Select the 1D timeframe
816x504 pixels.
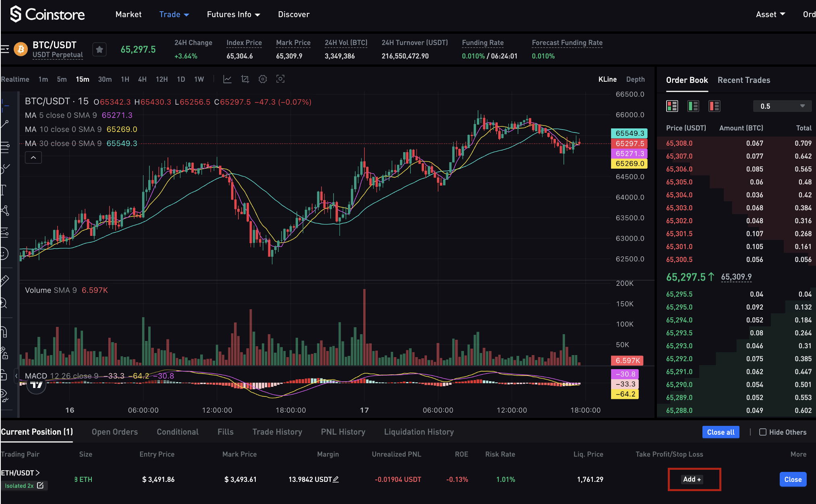tap(181, 79)
